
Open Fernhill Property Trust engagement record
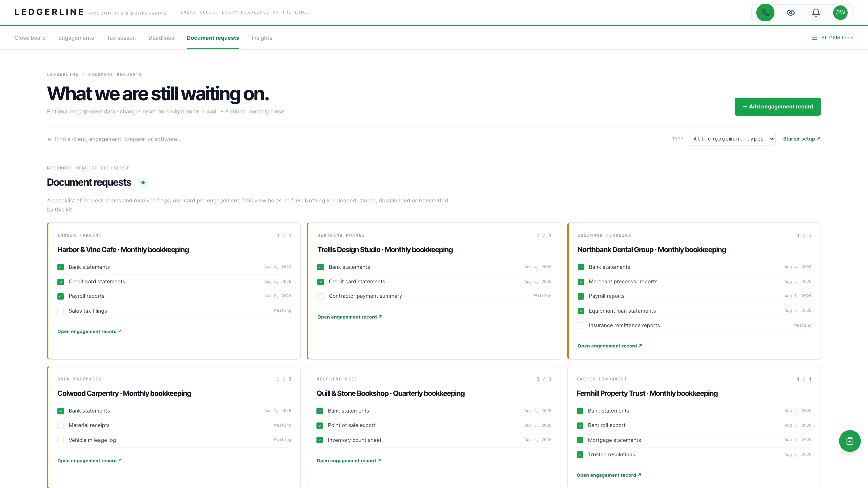[609, 475]
